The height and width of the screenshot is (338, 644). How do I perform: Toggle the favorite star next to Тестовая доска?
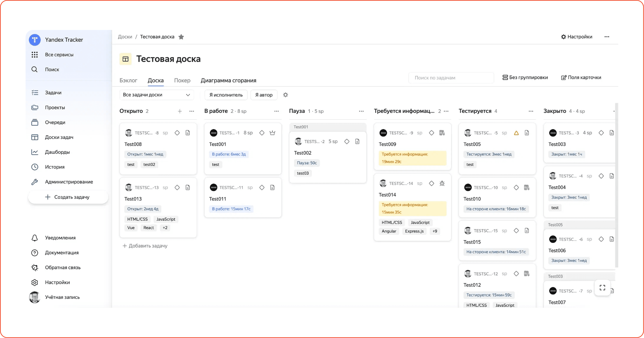tap(181, 37)
